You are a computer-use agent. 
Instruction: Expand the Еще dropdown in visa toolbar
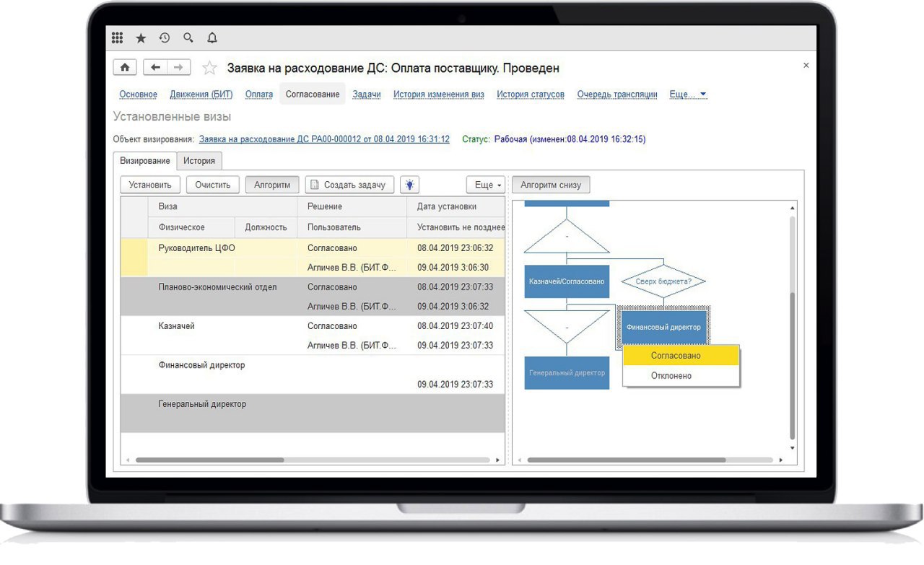pos(485,185)
